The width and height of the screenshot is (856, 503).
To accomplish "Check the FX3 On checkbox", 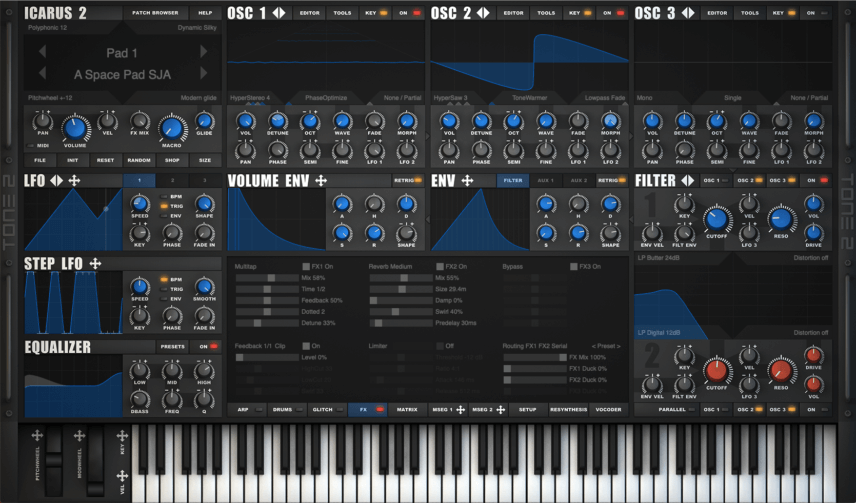I will tap(574, 267).
